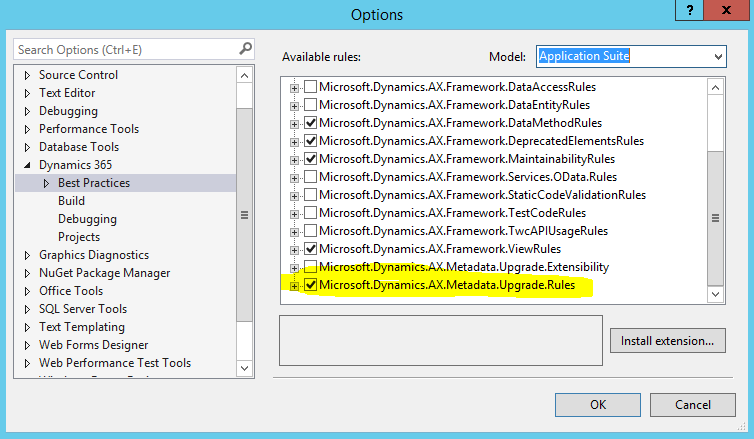Expand the Best Practices node
This screenshot has height=439, width=754.
tap(46, 183)
